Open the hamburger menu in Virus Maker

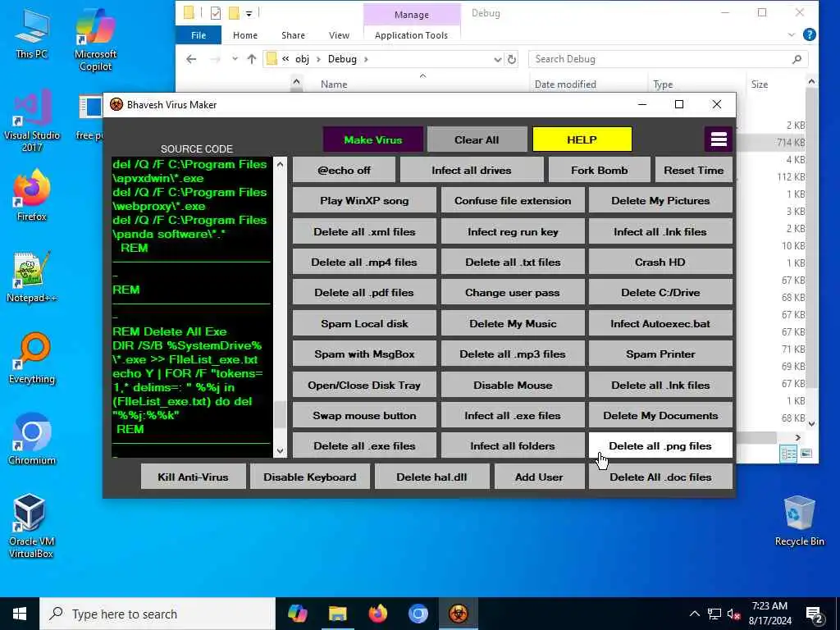point(719,139)
